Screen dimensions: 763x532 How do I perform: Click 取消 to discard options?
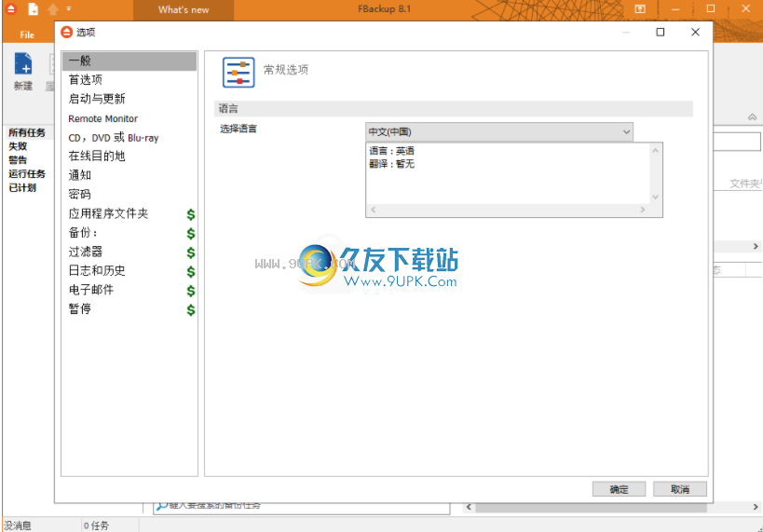(680, 489)
